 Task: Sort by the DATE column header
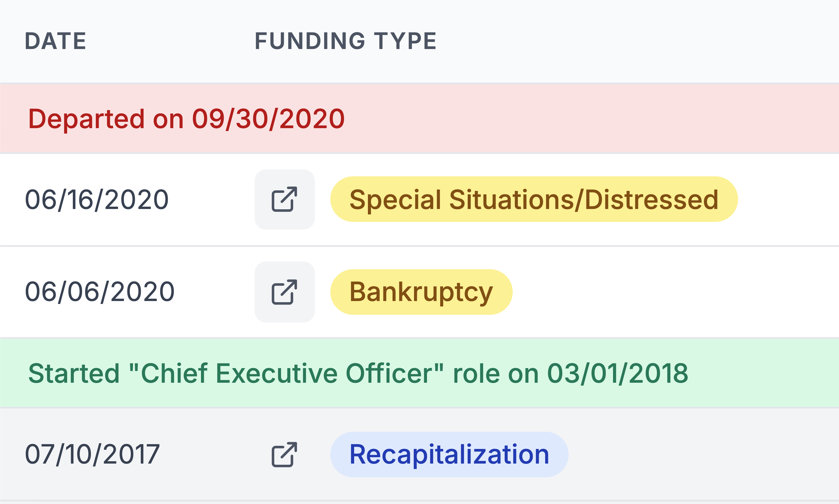(x=55, y=41)
